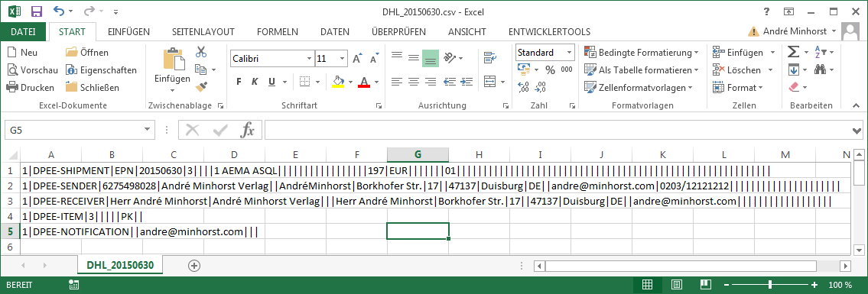Click the Neu button
The image size is (868, 294).
22,53
